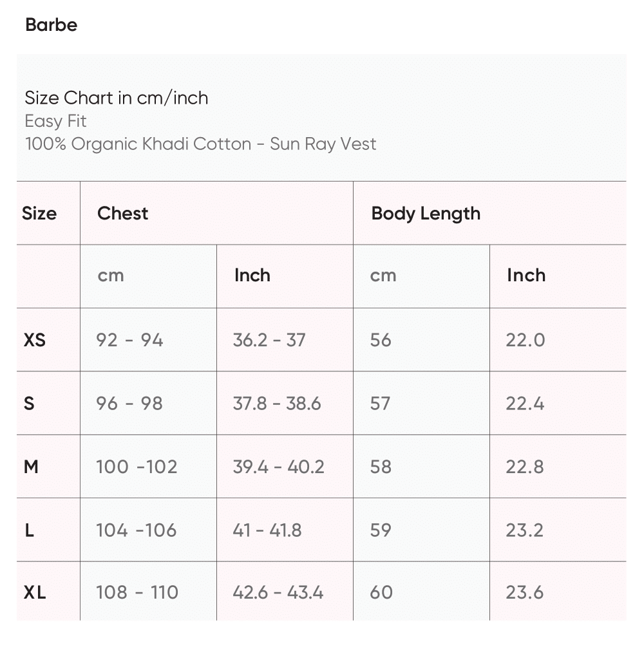Click the Chest 'Inch' subheader
The height and width of the screenshot is (645, 644).
coord(252,276)
